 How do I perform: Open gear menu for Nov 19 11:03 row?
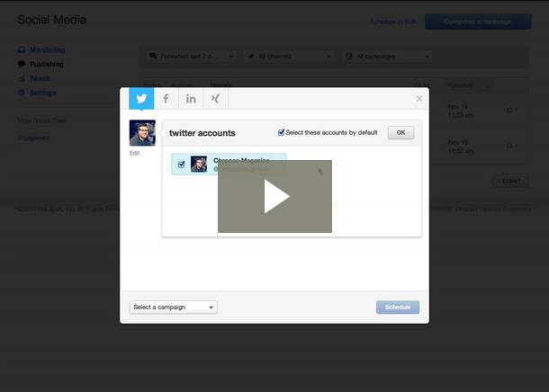[x=512, y=111]
